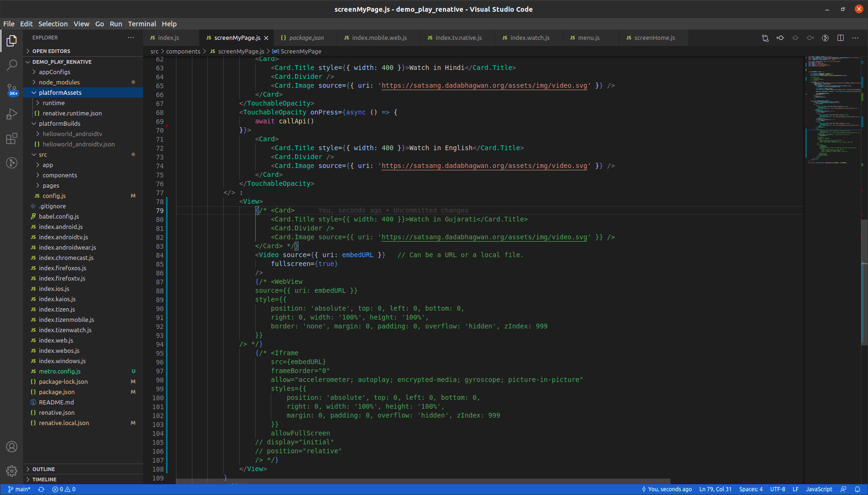Switch to the index.js tab
The width and height of the screenshot is (868, 495).
pos(171,38)
